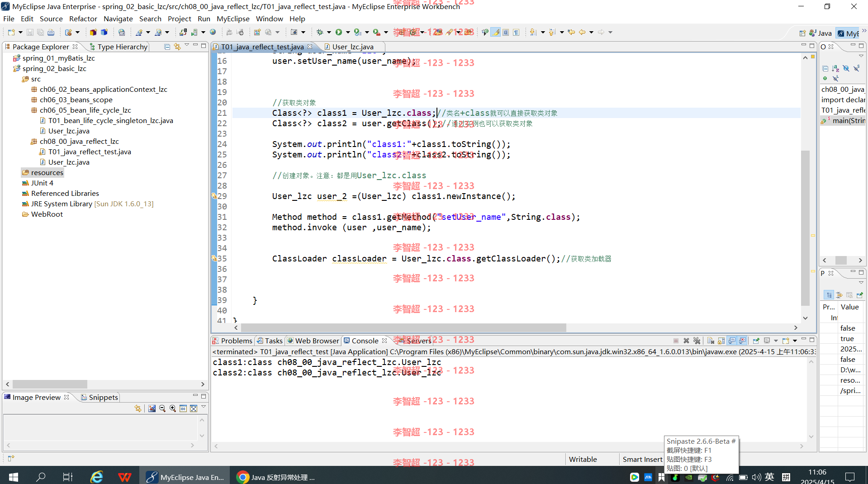The width and height of the screenshot is (868, 484).
Task: Click editor vertical scrollbar thumb
Action: 805,228
